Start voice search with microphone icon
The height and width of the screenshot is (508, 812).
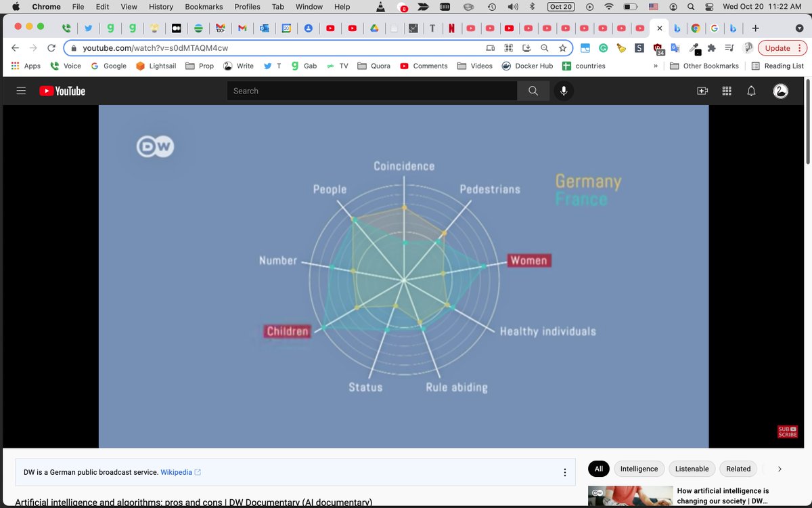(563, 91)
